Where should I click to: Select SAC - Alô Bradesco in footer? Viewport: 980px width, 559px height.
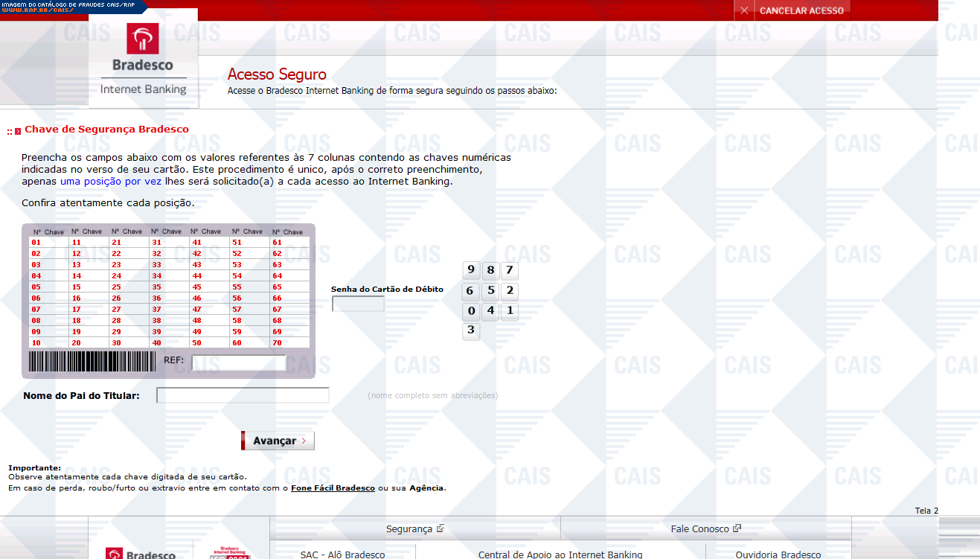342,555
